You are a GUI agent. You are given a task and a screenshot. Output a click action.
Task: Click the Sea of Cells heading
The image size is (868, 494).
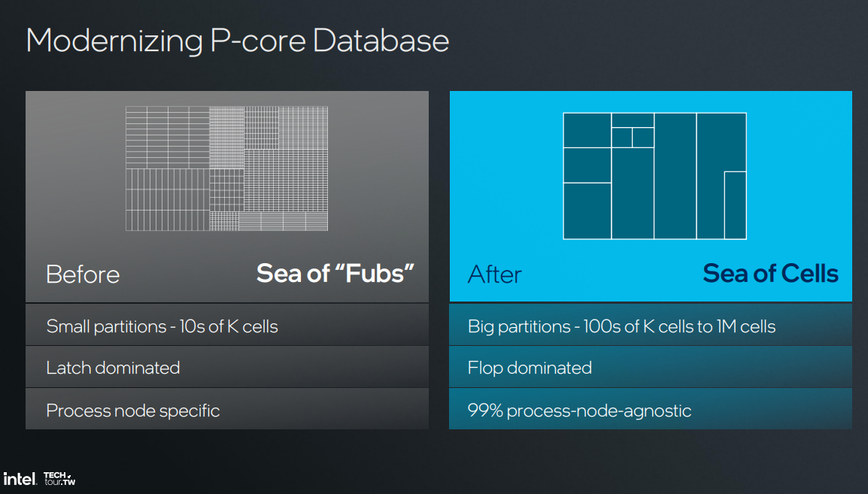pyautogui.click(x=770, y=274)
